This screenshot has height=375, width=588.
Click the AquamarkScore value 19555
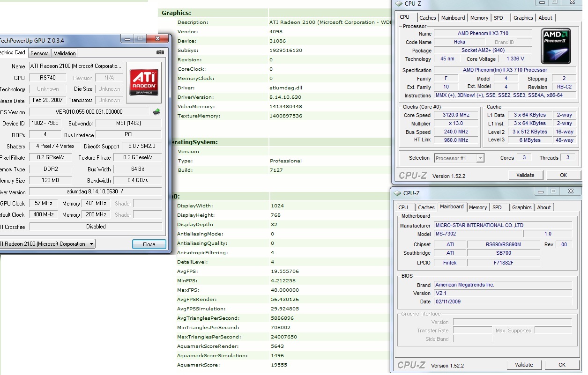click(x=279, y=365)
